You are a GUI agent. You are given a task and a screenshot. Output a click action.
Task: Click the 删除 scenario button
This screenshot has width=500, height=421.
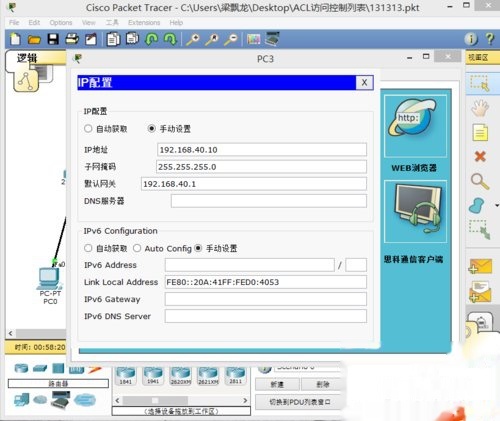point(323,384)
